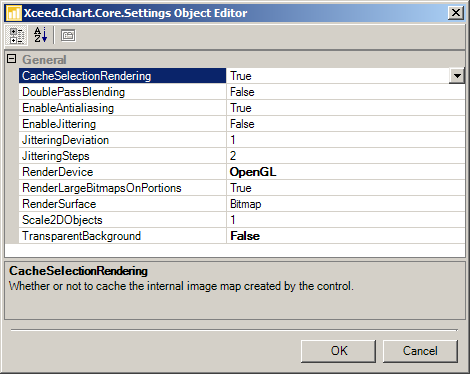Edit the JitteringSteps value field
This screenshot has height=374, width=470.
point(346,156)
